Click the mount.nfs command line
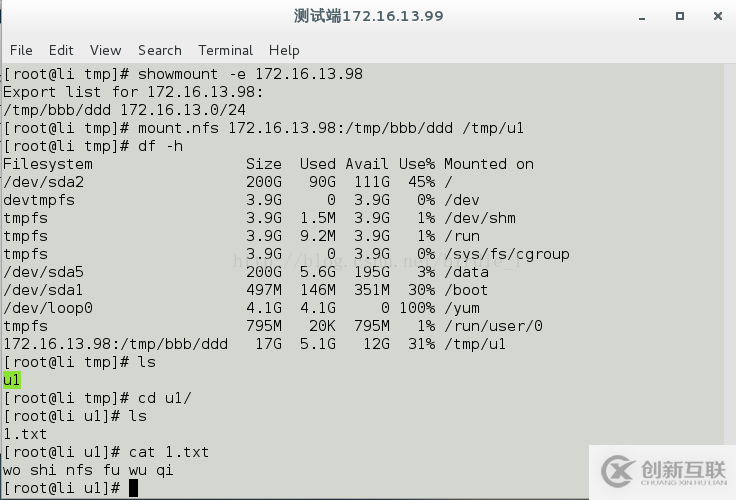Viewport: 736px width, 500px height. 325,128
